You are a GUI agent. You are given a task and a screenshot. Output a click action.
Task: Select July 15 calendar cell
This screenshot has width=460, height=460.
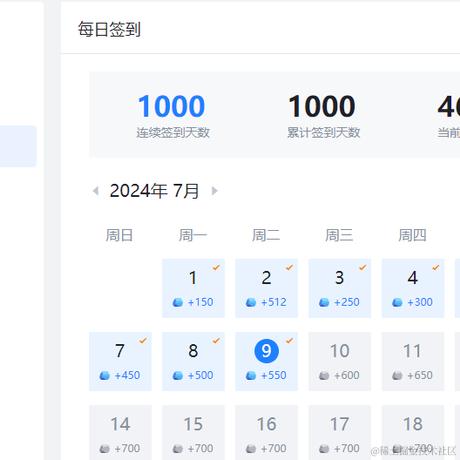coord(193,433)
